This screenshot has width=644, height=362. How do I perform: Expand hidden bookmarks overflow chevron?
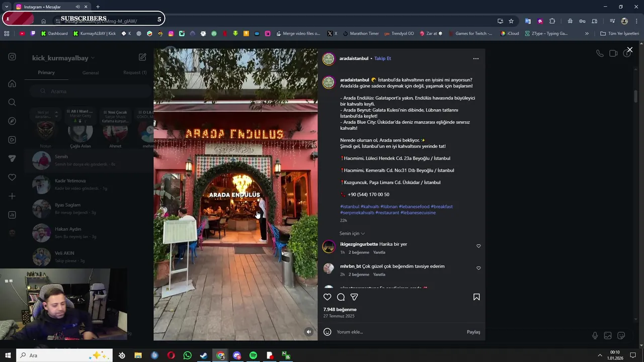coord(587,34)
